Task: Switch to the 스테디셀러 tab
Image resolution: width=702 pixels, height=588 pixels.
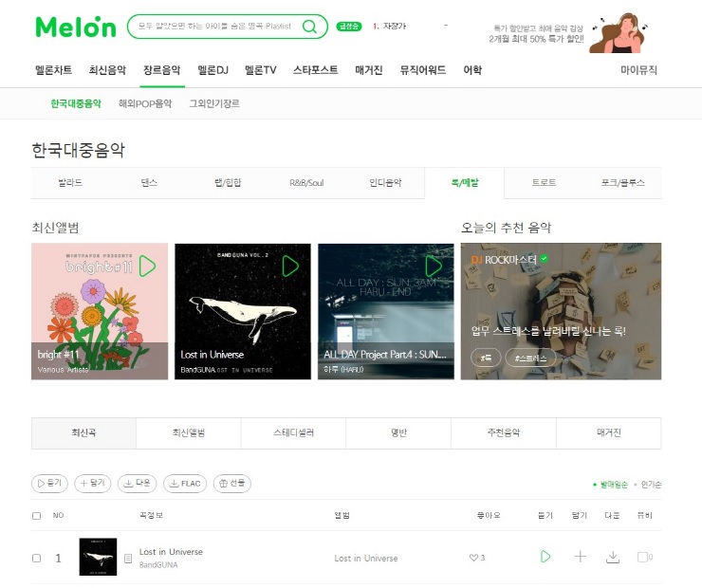Action: [294, 432]
